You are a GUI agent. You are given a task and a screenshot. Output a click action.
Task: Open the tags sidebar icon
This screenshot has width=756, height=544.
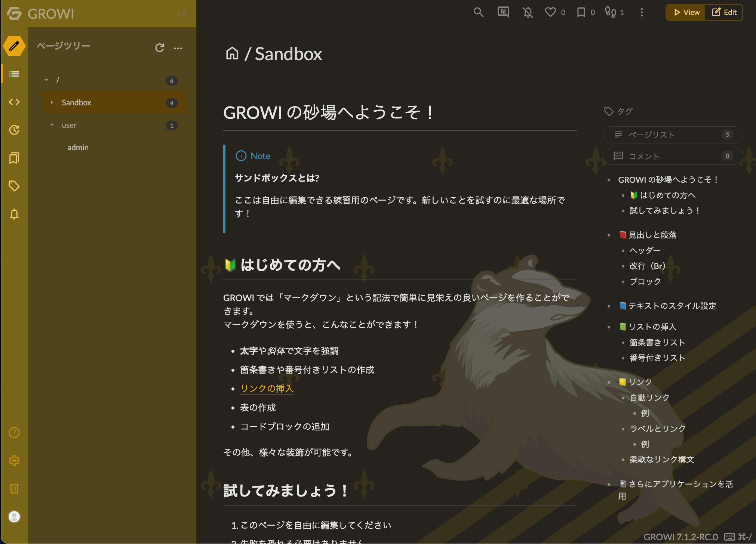tap(14, 186)
